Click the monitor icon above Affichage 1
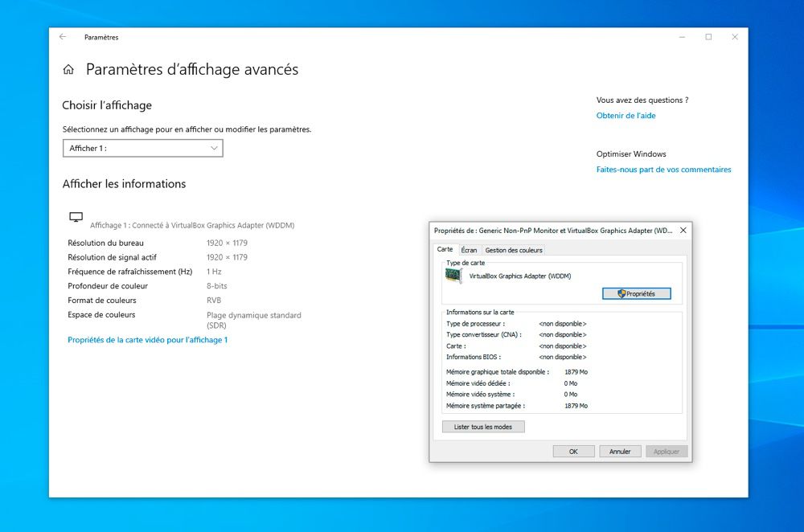The height and width of the screenshot is (532, 804). (76, 217)
